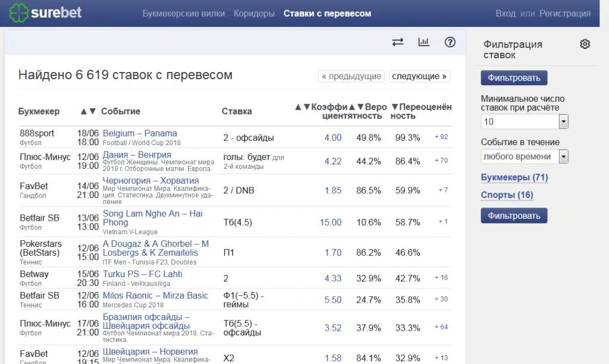This screenshot has height=364, width=609.
Task: Click the 4.33 odds link
Action: (x=333, y=278)
